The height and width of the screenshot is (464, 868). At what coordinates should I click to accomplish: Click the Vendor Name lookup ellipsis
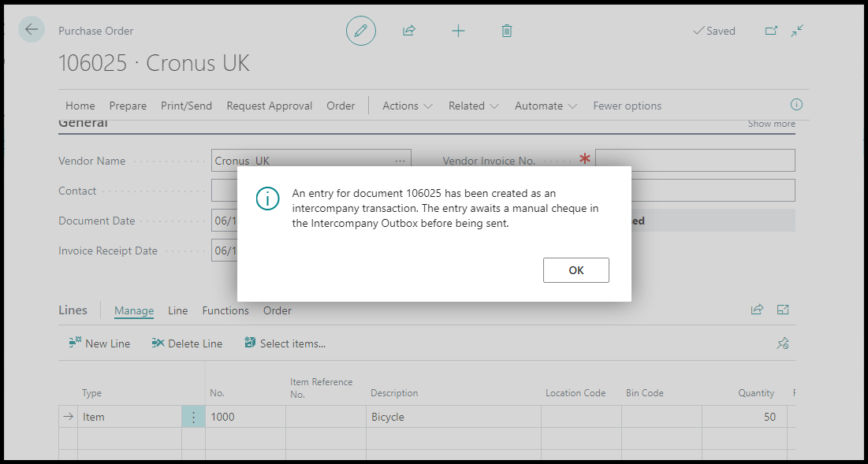pyautogui.click(x=400, y=161)
